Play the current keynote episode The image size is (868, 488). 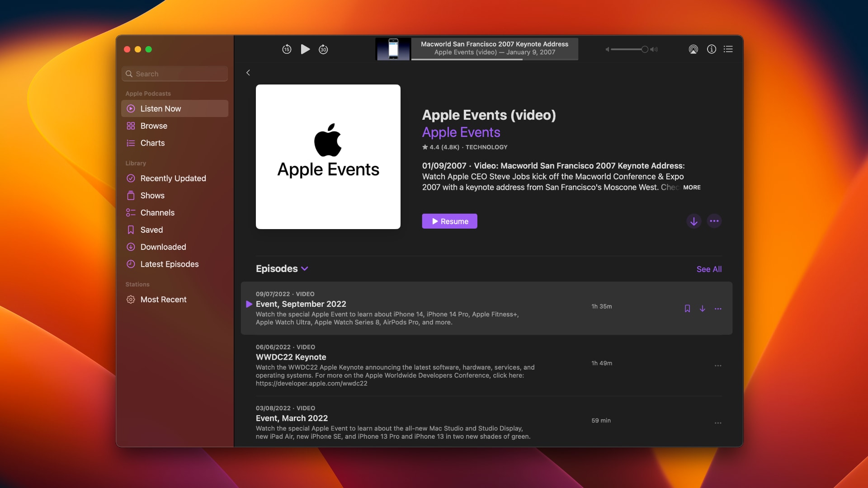306,49
